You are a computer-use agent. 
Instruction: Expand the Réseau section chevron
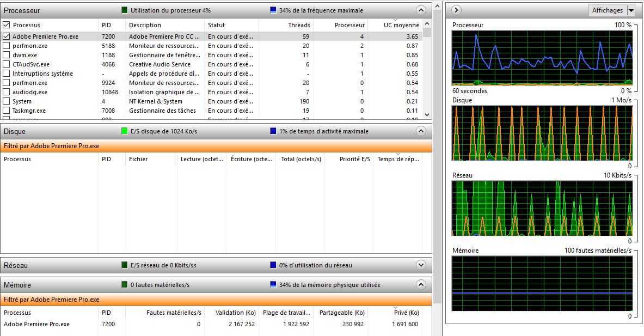(420, 265)
